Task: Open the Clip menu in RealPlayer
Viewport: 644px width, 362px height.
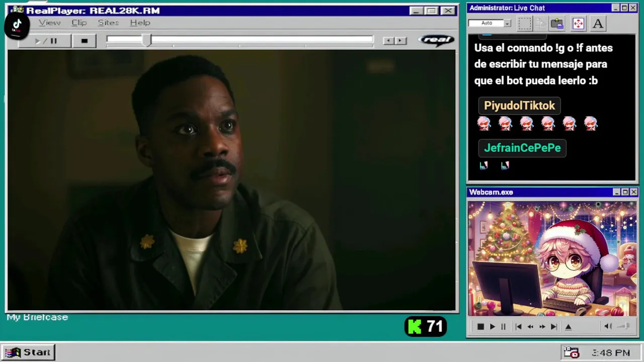Action: 79,23
